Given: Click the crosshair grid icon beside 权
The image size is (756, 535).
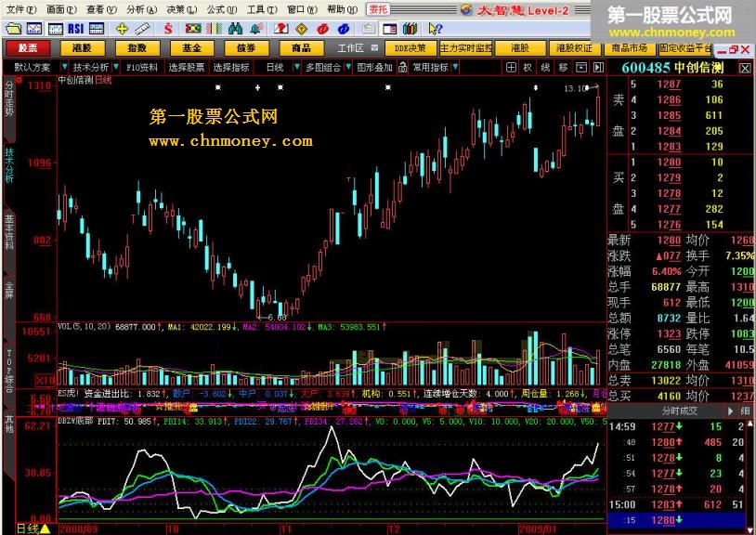Looking at the screenshot, I should 512,68.
